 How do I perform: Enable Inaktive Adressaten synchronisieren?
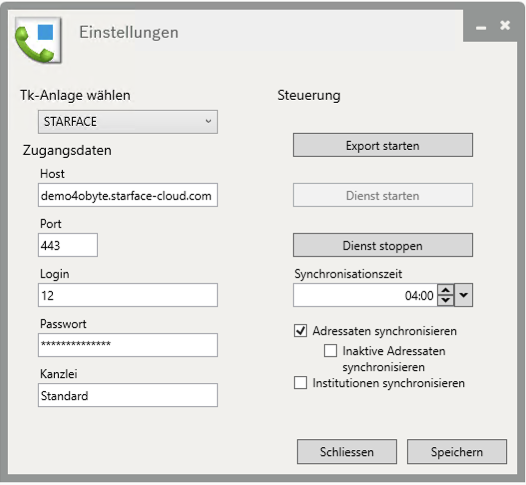pyautogui.click(x=330, y=351)
